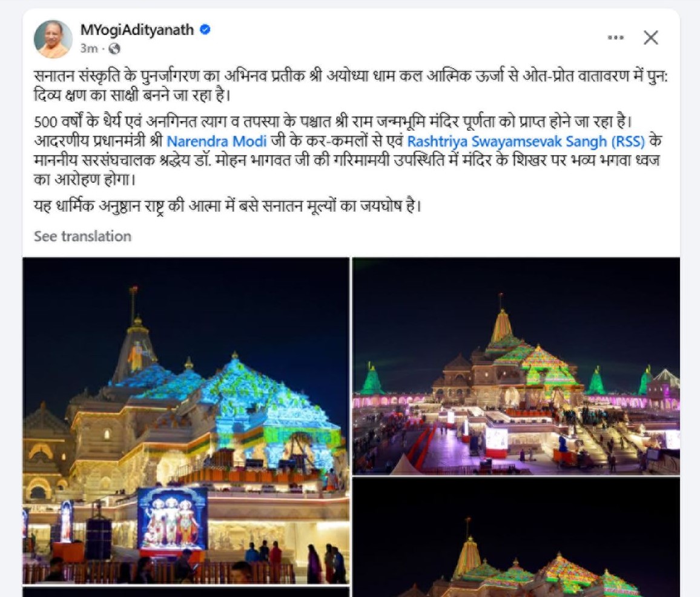Open the three-dot post options menu
700x597 pixels.
[616, 38]
